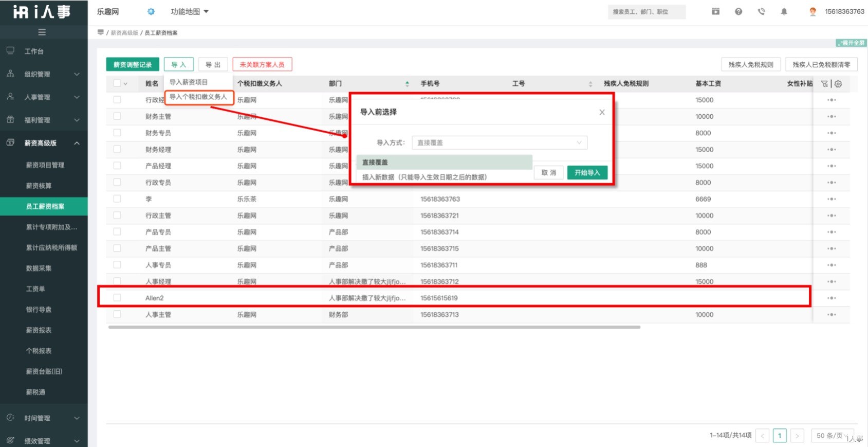
Task: Expand the 导入方式 dropdown
Action: [x=499, y=142]
